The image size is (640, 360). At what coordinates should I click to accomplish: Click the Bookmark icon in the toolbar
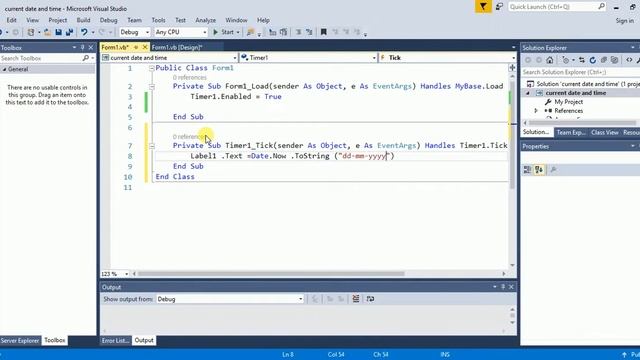point(324,32)
